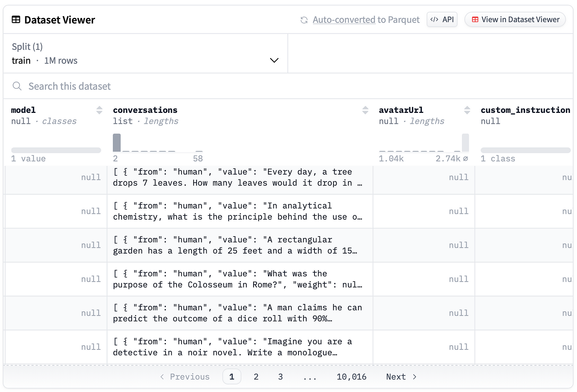This screenshot has height=392, width=577.
Task: Click View in Dataset Viewer button
Action: (x=515, y=20)
